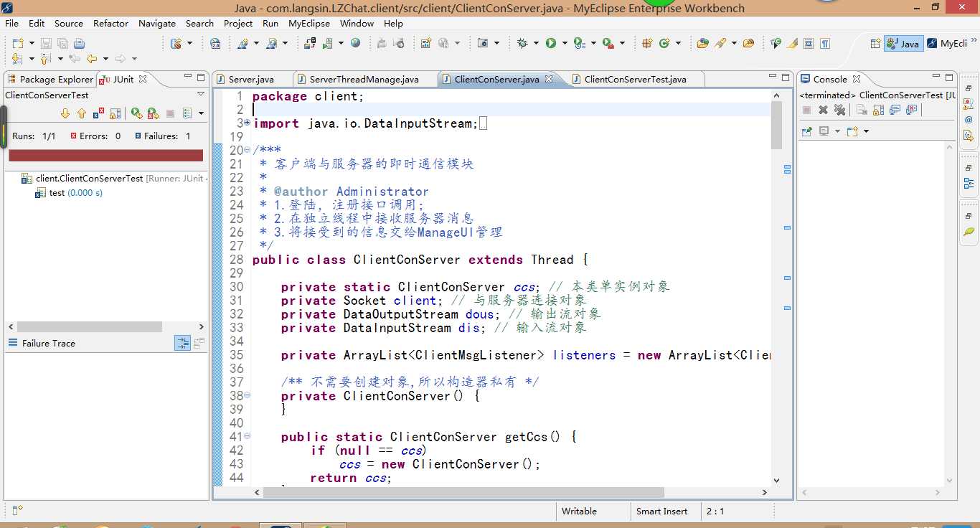Open the Debug configurations dropdown arrow
Image resolution: width=980 pixels, height=528 pixels.
tap(535, 43)
